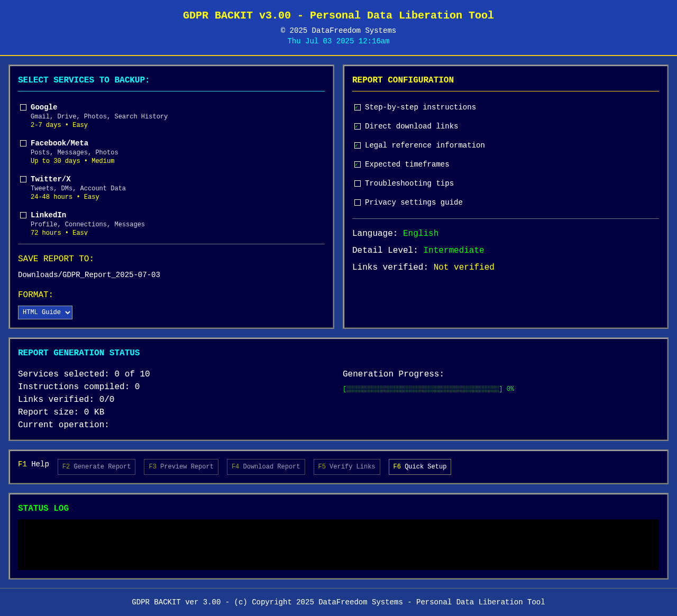This screenshot has width=677, height=616.
Task: Change the Language from English
Action: (420, 232)
